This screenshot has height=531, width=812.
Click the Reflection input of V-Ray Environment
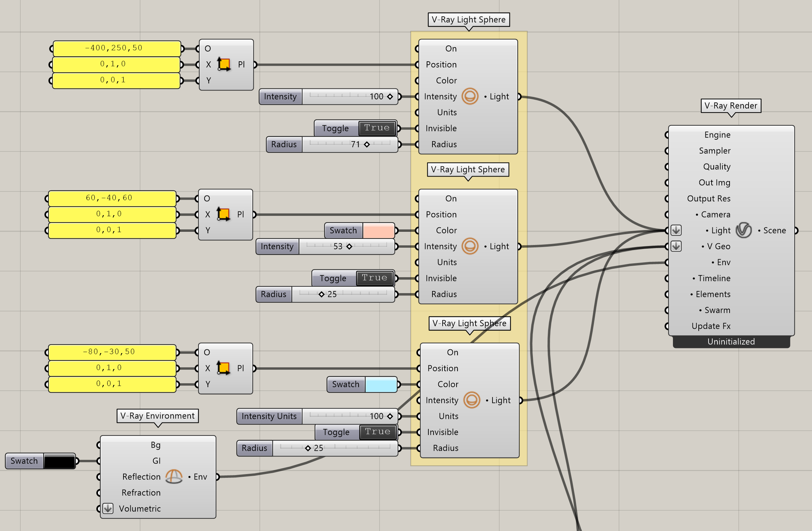(141, 476)
